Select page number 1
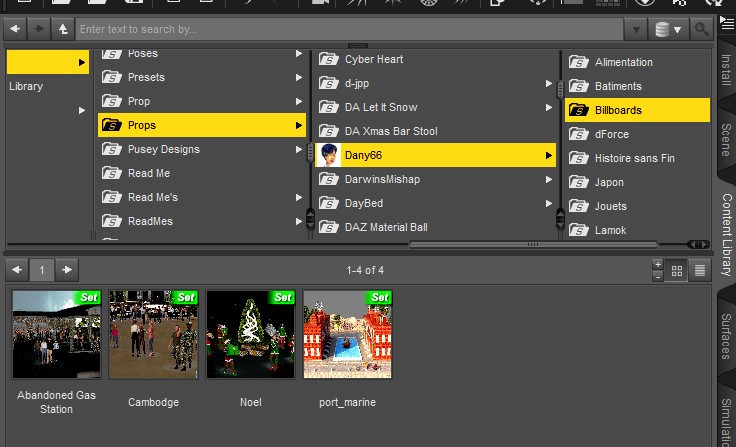The width and height of the screenshot is (736, 447). click(42, 270)
